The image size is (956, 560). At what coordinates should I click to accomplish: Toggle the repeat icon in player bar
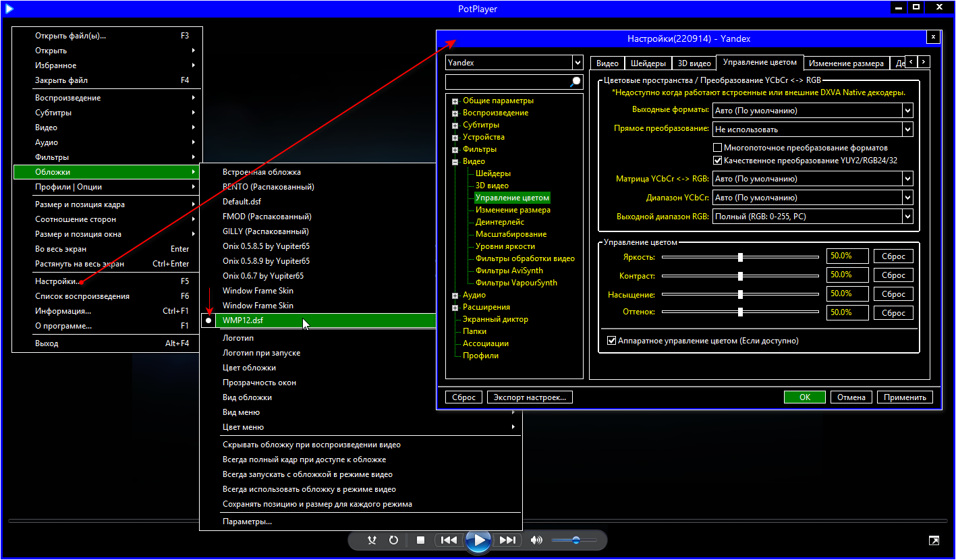[x=393, y=540]
